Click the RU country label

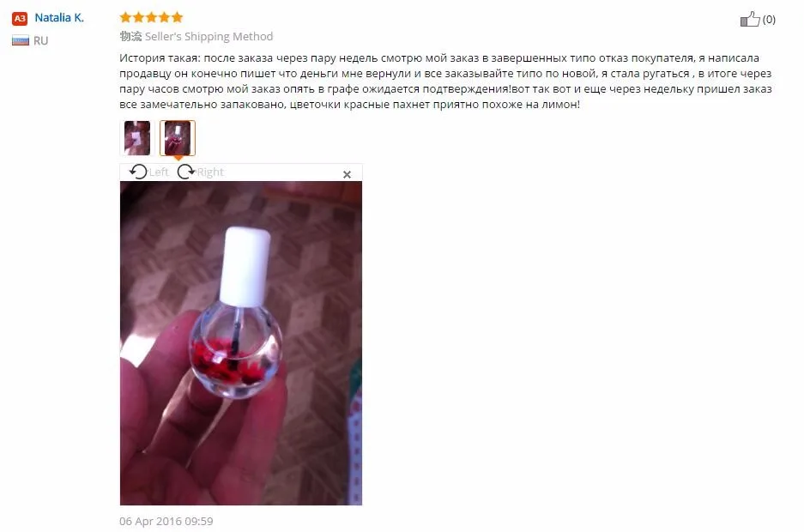click(x=41, y=40)
